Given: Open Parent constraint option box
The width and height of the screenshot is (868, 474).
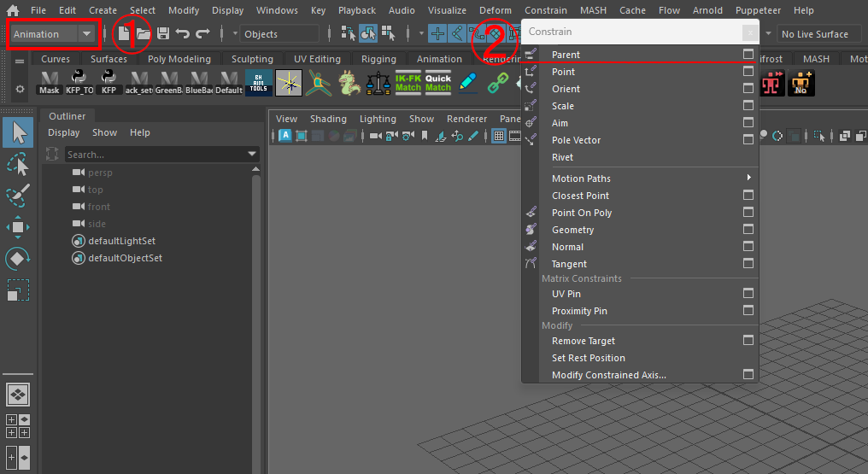Looking at the screenshot, I should (x=748, y=55).
